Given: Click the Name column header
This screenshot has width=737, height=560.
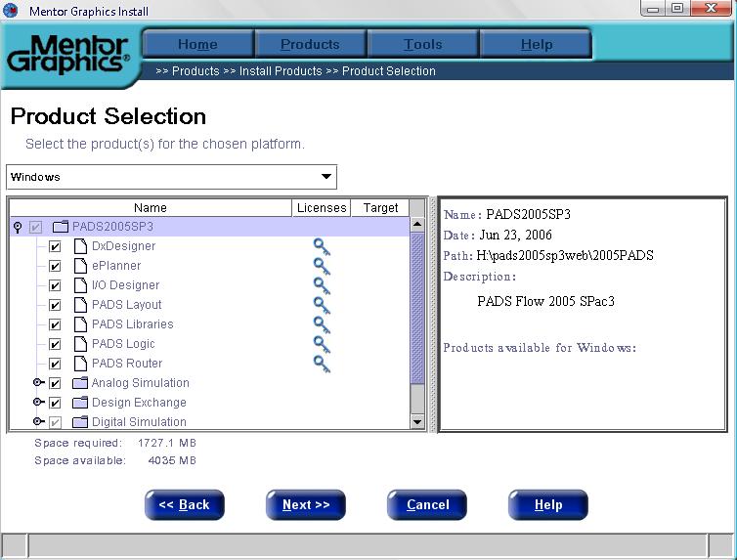Looking at the screenshot, I should point(151,207).
